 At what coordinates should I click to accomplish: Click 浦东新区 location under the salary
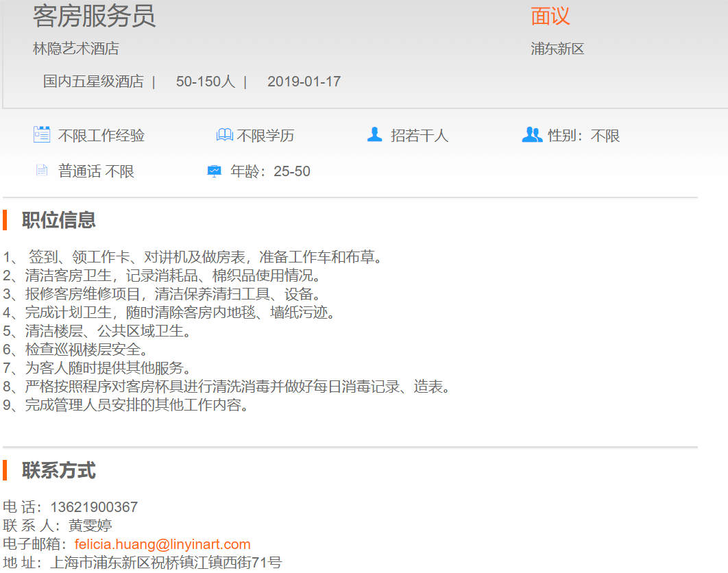click(557, 49)
